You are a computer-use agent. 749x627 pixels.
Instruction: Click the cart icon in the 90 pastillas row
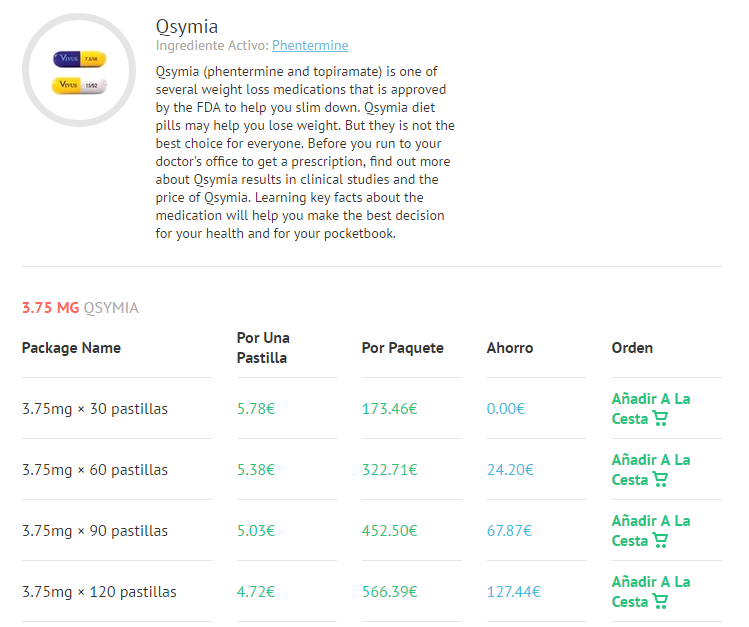[660, 541]
